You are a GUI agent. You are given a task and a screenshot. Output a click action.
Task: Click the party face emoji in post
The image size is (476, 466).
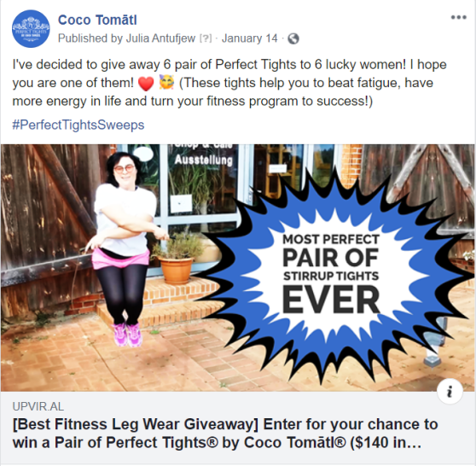pos(166,83)
